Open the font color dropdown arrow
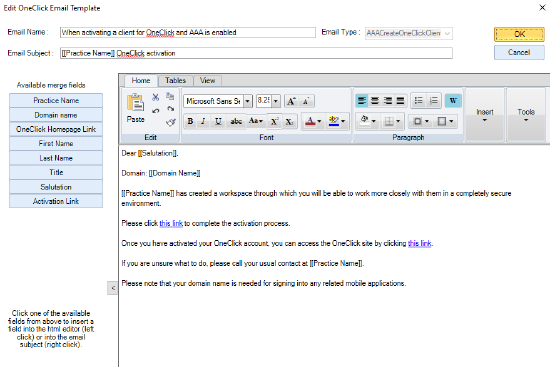 (319, 121)
